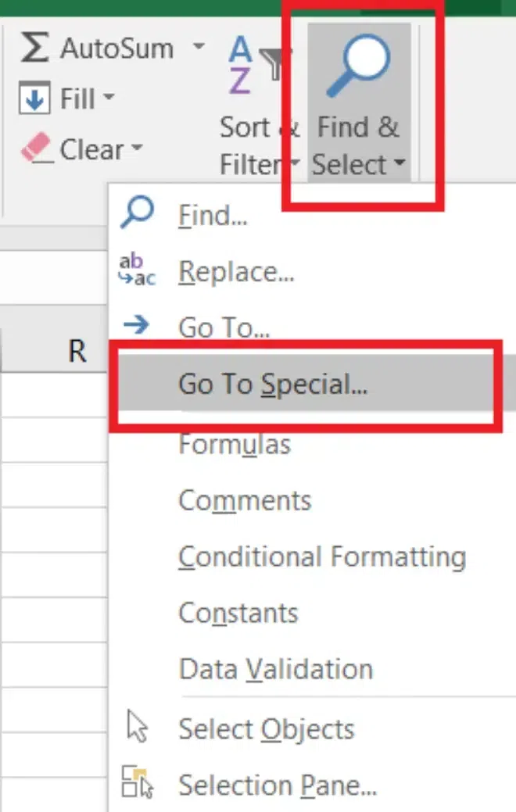This screenshot has height=812, width=516.
Task: Click the Go To arrow icon
Action: pyautogui.click(x=138, y=325)
